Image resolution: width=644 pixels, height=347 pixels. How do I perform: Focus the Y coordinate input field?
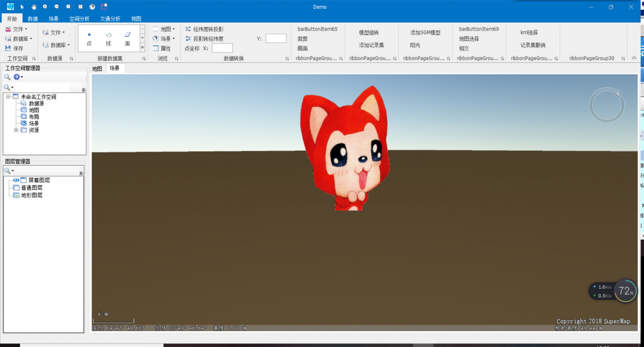(276, 39)
